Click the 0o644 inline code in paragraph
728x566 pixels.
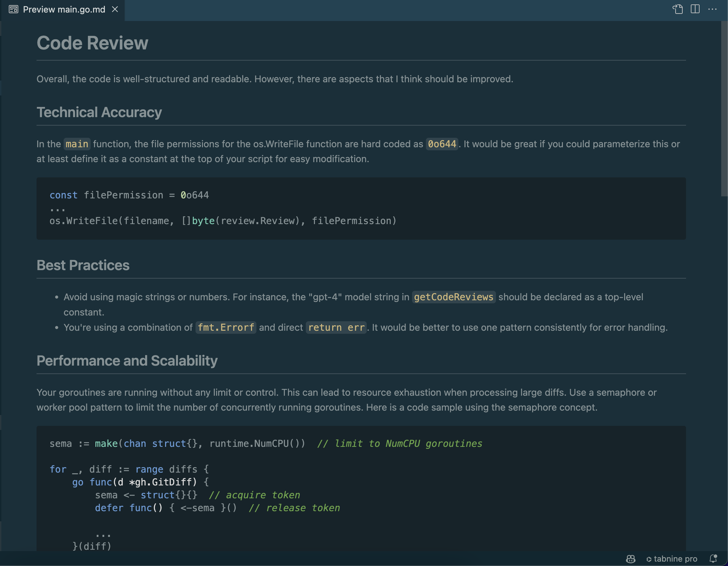pyautogui.click(x=442, y=144)
